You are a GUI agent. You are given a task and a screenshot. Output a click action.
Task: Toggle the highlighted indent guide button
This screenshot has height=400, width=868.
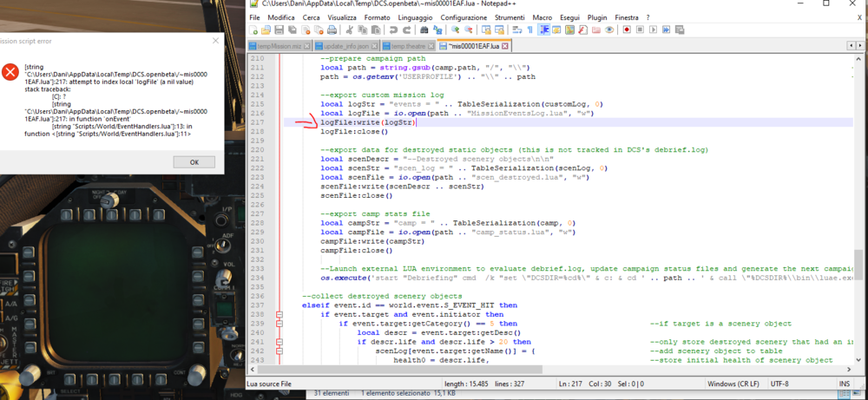point(543,30)
